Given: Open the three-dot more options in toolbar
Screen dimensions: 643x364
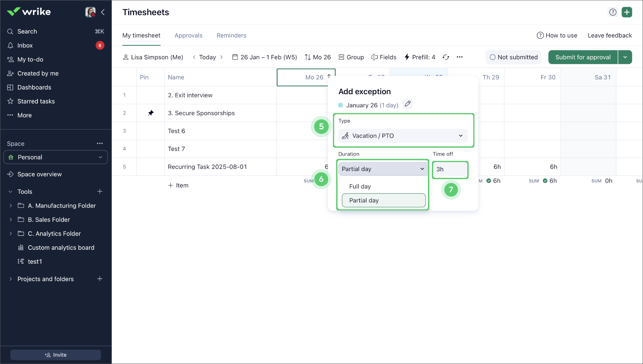Looking at the screenshot, I should pyautogui.click(x=460, y=57).
